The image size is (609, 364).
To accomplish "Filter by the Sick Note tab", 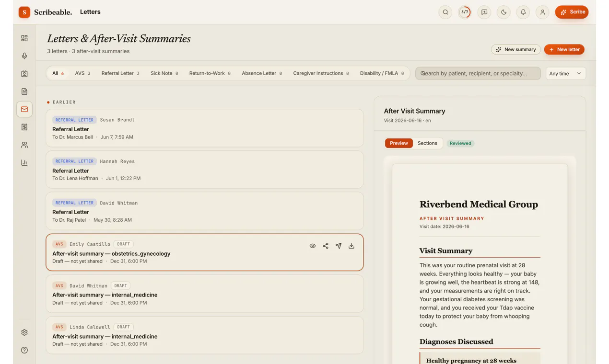I will [x=164, y=73].
